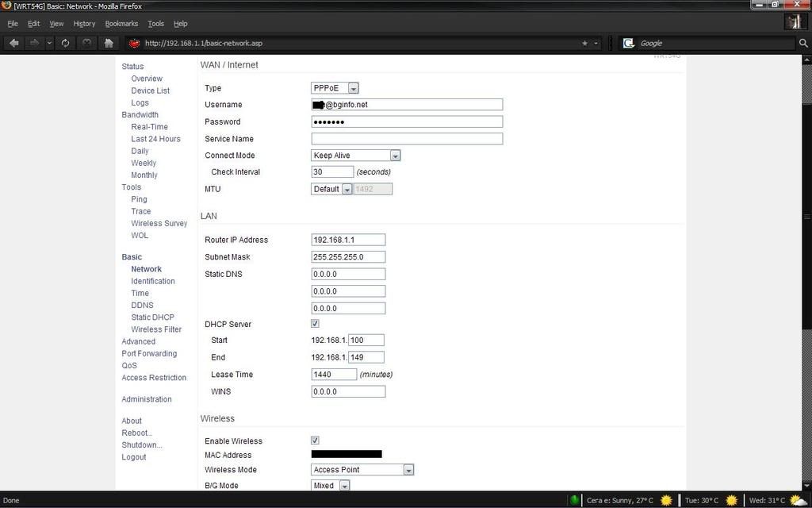Open the MTU Default dropdown
The image size is (812, 508).
click(331, 189)
